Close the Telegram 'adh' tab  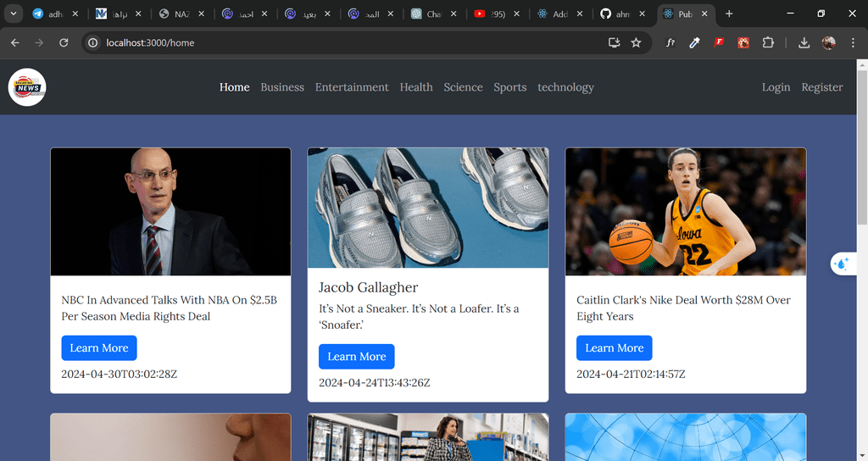click(75, 14)
